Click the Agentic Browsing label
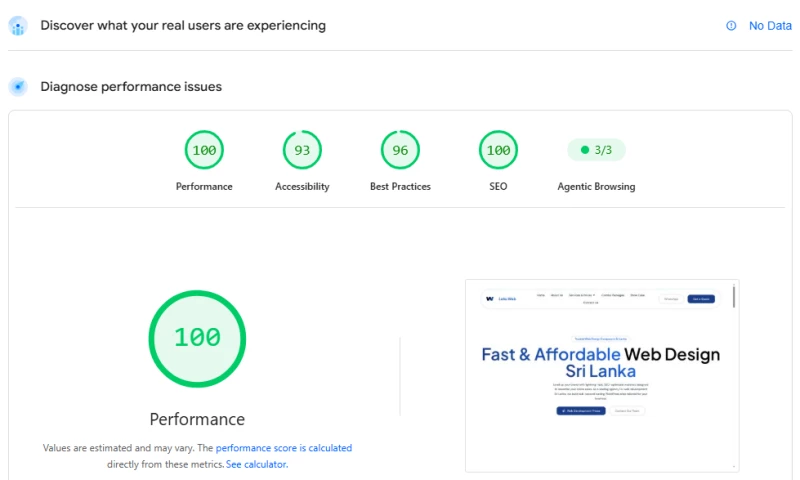Image resolution: width=800 pixels, height=480 pixels. pos(596,187)
